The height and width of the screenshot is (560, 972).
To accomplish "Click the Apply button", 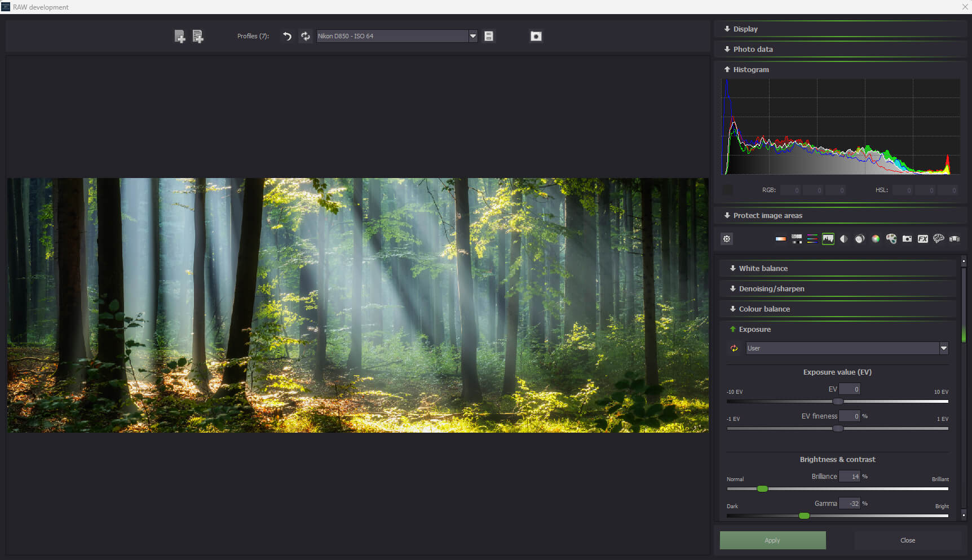I will 772,540.
